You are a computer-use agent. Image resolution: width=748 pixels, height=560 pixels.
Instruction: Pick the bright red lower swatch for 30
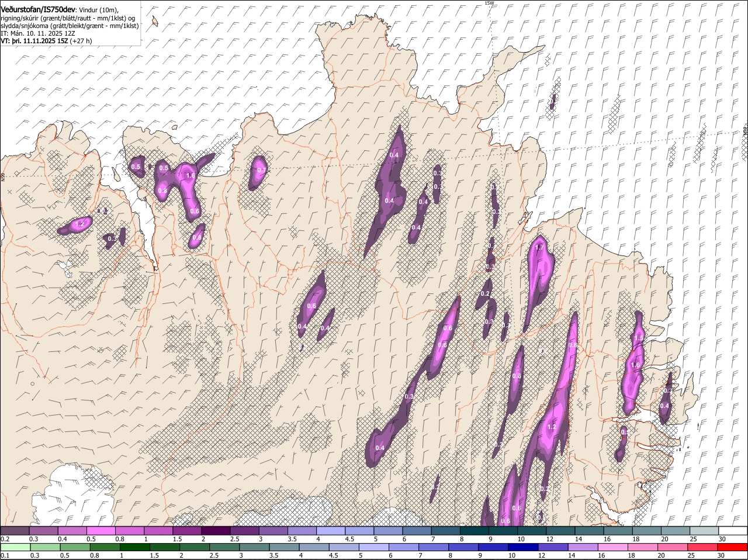point(733,547)
